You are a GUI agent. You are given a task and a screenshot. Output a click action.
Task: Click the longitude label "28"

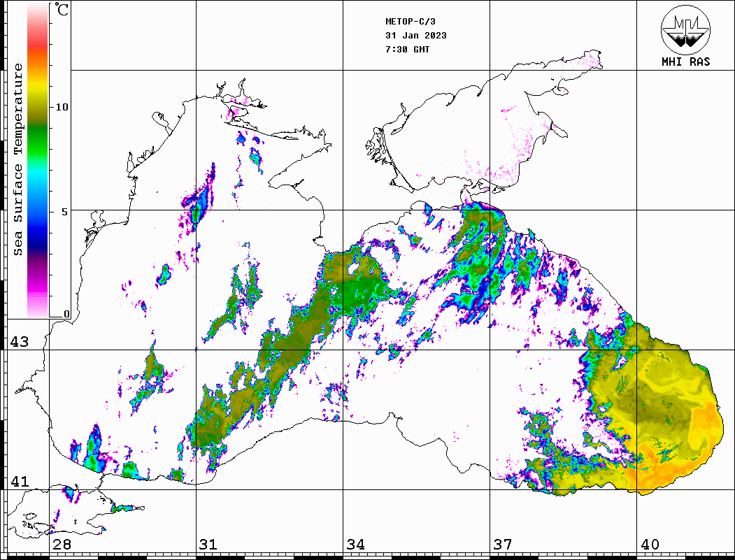coord(62,544)
